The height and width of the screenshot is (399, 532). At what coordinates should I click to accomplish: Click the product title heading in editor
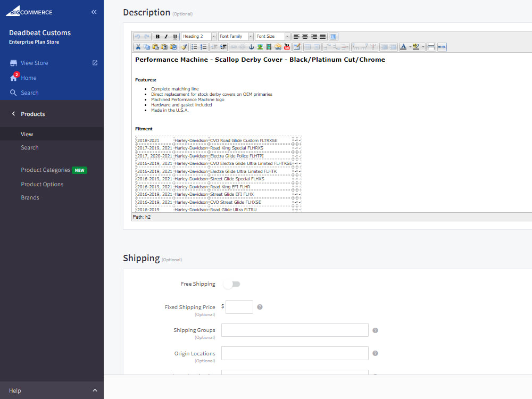click(x=260, y=60)
